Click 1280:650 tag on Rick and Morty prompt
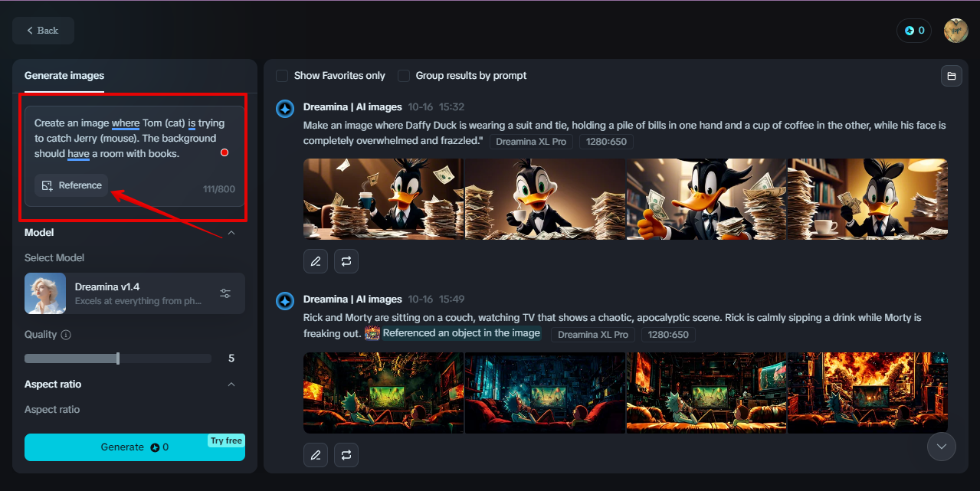 pyautogui.click(x=668, y=335)
